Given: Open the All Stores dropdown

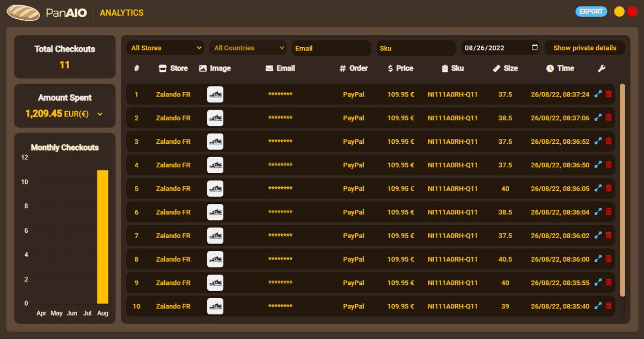Looking at the screenshot, I should 165,48.
